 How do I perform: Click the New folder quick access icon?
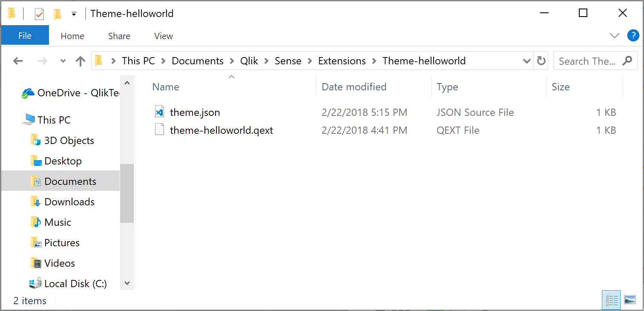[57, 14]
